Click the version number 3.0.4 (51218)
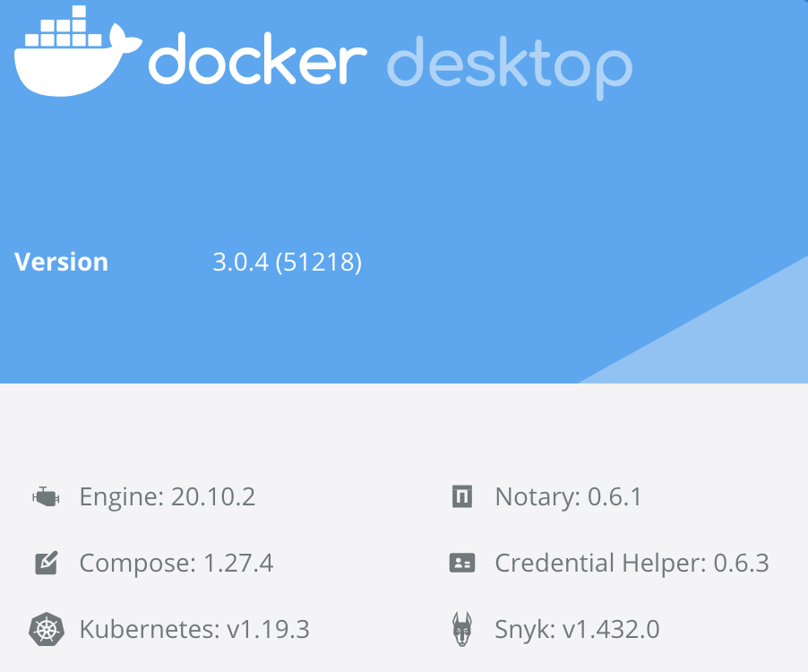 (287, 262)
